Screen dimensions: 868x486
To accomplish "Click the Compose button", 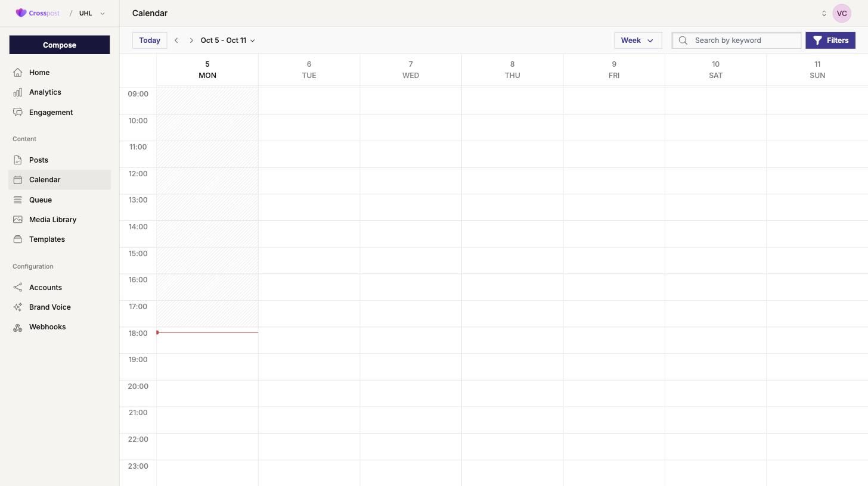I will point(60,45).
